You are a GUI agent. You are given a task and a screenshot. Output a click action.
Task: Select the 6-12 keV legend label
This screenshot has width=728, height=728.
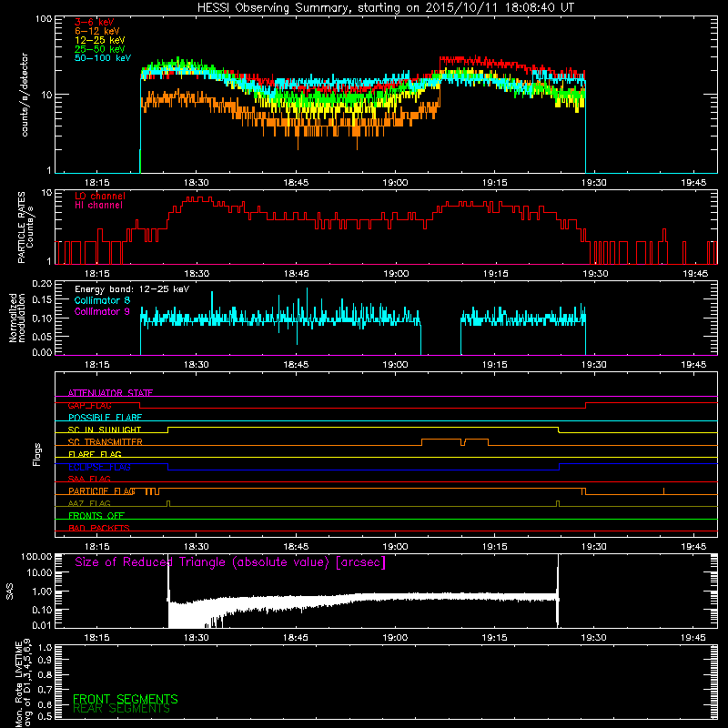[x=97, y=31]
